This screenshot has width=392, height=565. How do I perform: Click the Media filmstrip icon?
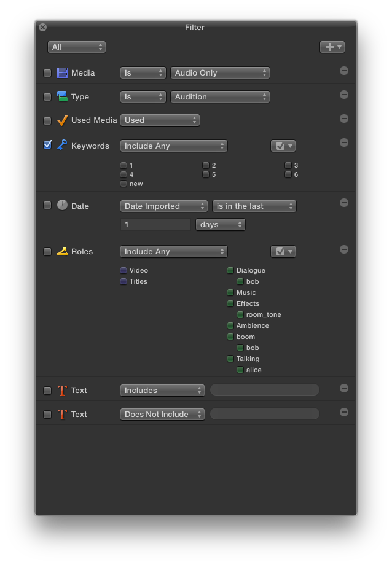(x=62, y=72)
